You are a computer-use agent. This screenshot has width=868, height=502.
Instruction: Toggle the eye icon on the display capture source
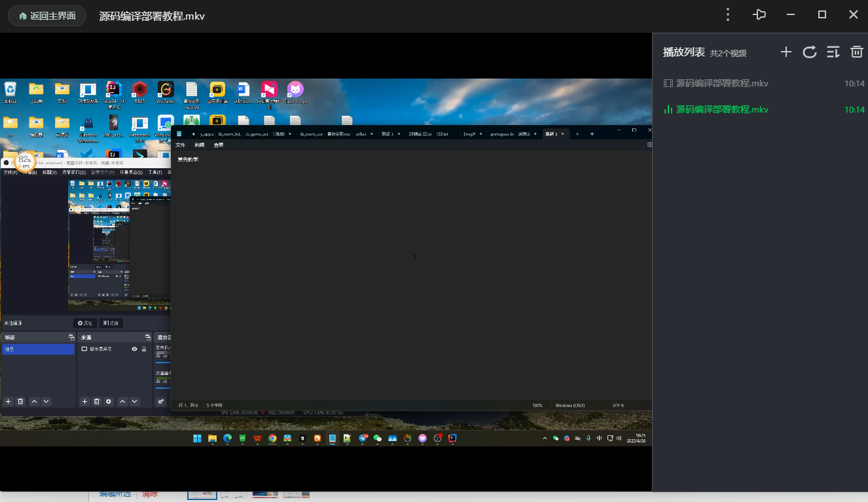pyautogui.click(x=134, y=350)
